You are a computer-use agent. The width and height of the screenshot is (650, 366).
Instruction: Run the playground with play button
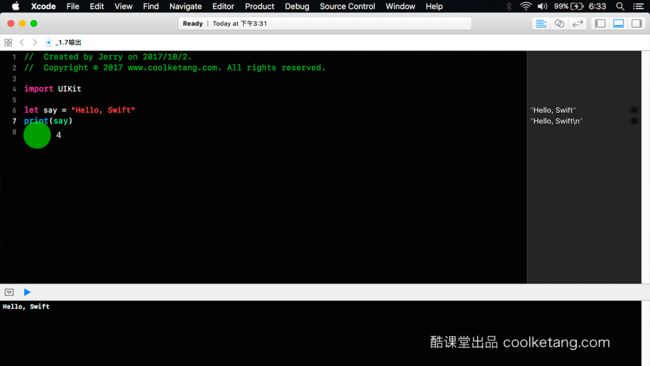pos(27,292)
